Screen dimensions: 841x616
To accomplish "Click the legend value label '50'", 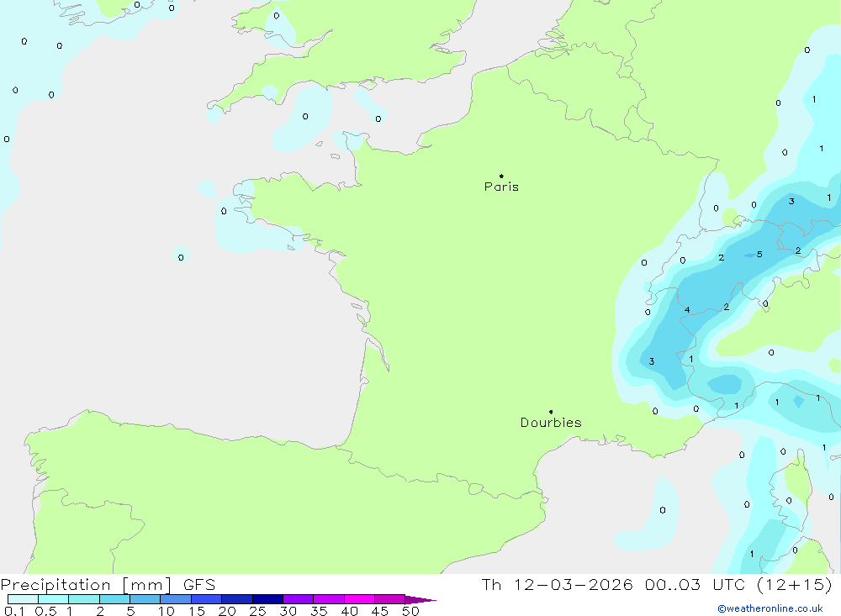I will coord(410,611).
